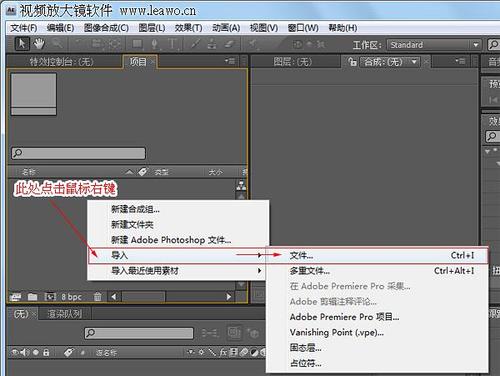Expand the 导入最近使用素材 submenu
The height and width of the screenshot is (376, 500).
177,271
